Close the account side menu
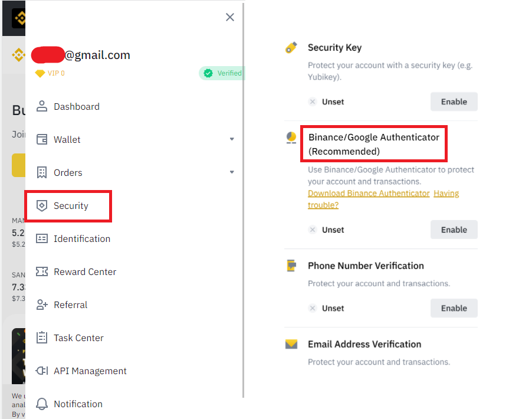532x419 pixels. pyautogui.click(x=230, y=17)
